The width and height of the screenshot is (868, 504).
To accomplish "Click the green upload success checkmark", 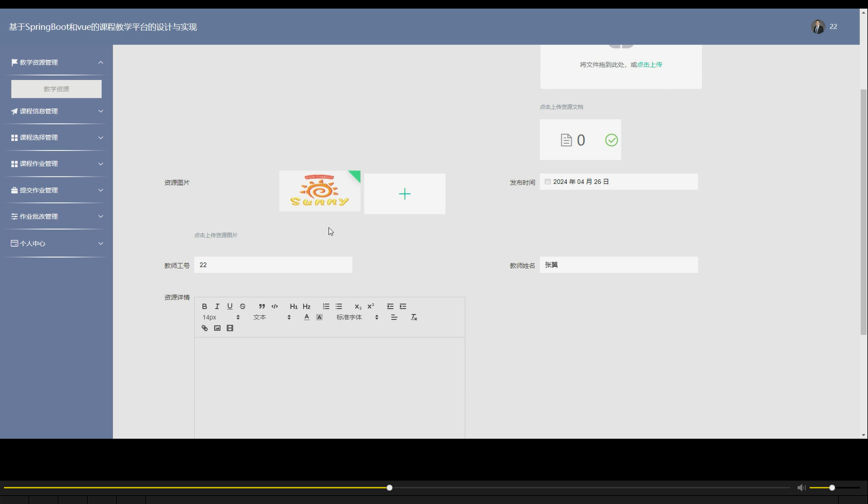I will 611,140.
